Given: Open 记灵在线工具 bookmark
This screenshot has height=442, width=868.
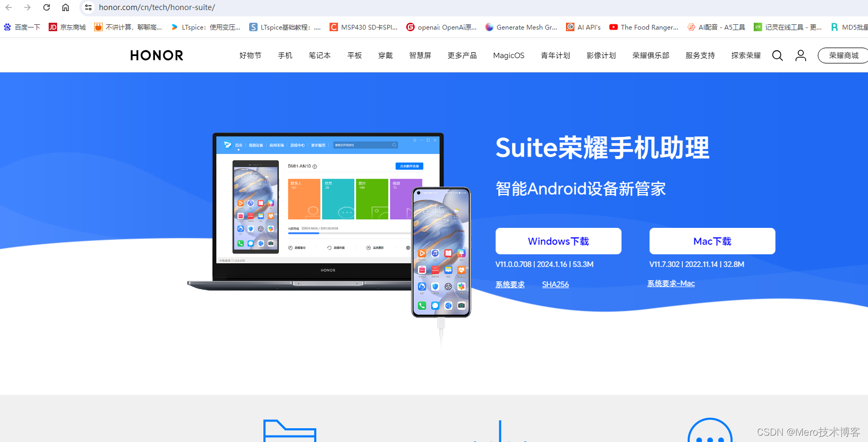Looking at the screenshot, I should (x=788, y=27).
